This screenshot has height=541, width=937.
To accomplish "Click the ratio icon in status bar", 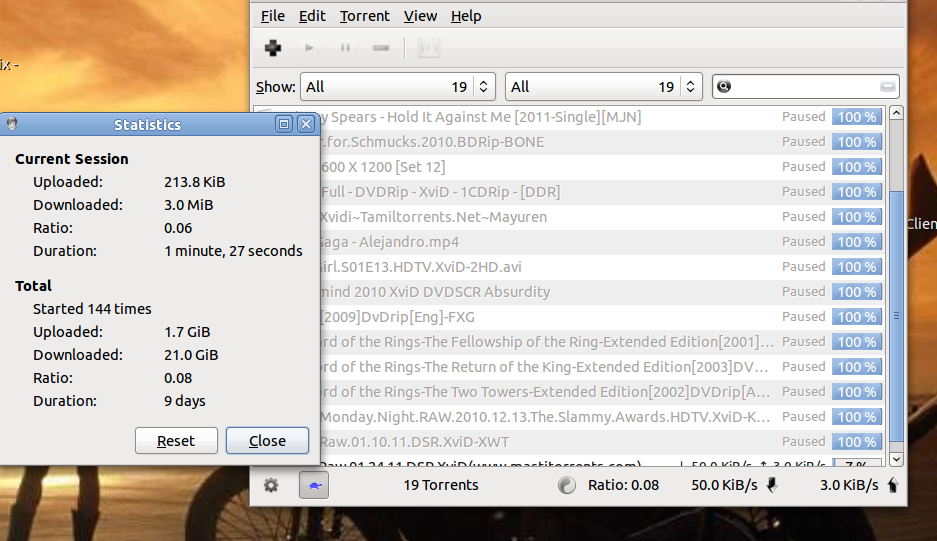I will pyautogui.click(x=567, y=485).
